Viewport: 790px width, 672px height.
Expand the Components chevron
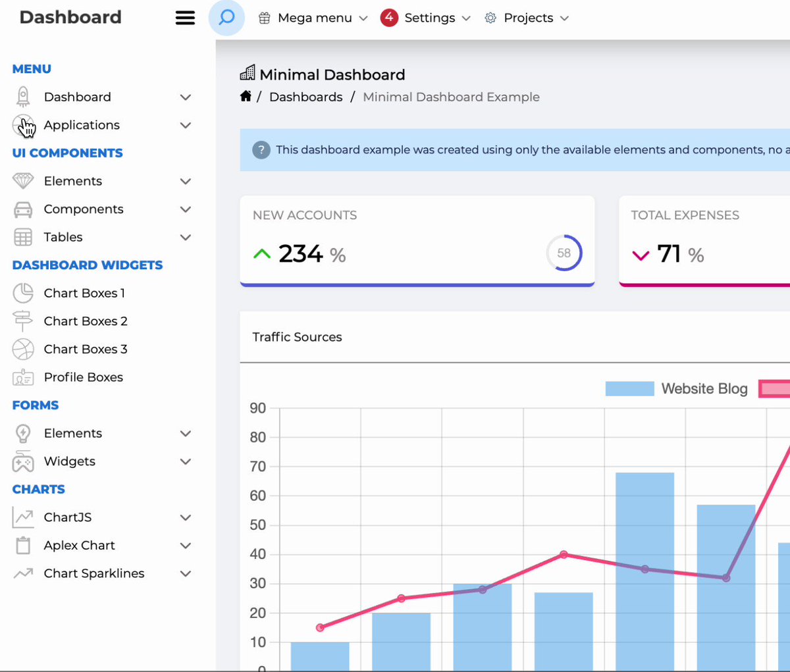point(186,209)
